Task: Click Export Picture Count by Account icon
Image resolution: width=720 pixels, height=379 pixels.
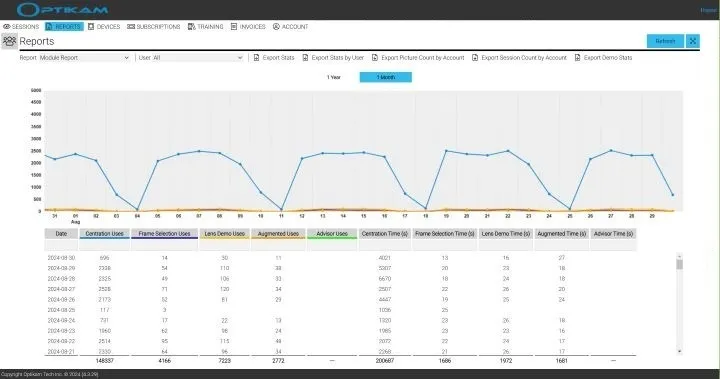Action: (375, 57)
